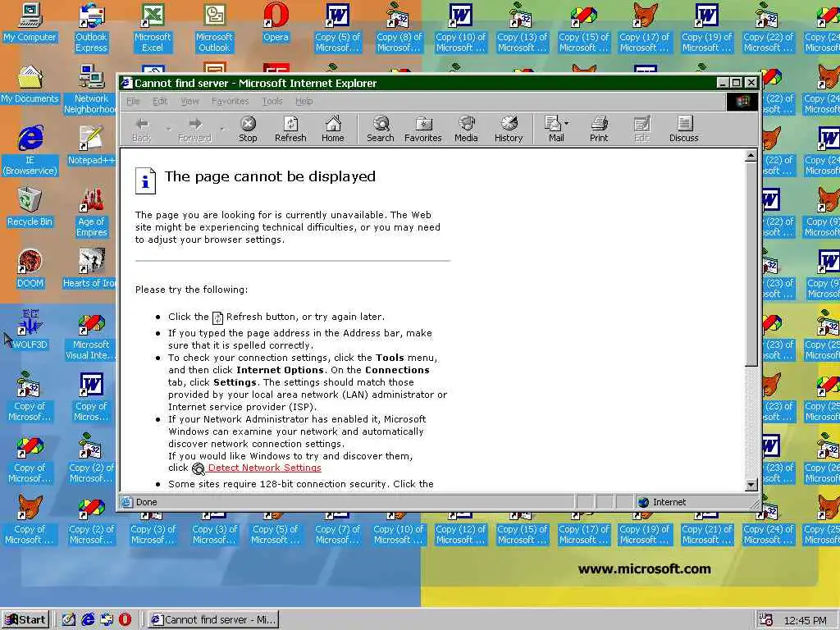
Task: Show browsing History toolbar button
Action: (x=509, y=129)
